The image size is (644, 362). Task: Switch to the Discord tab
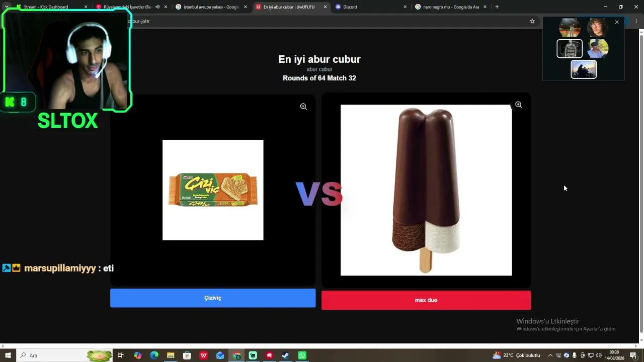point(371,7)
